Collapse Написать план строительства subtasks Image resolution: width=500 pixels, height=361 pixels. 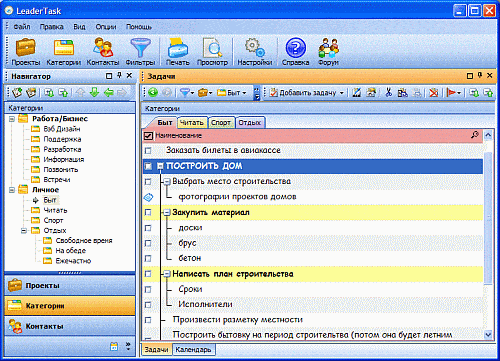[x=167, y=274]
